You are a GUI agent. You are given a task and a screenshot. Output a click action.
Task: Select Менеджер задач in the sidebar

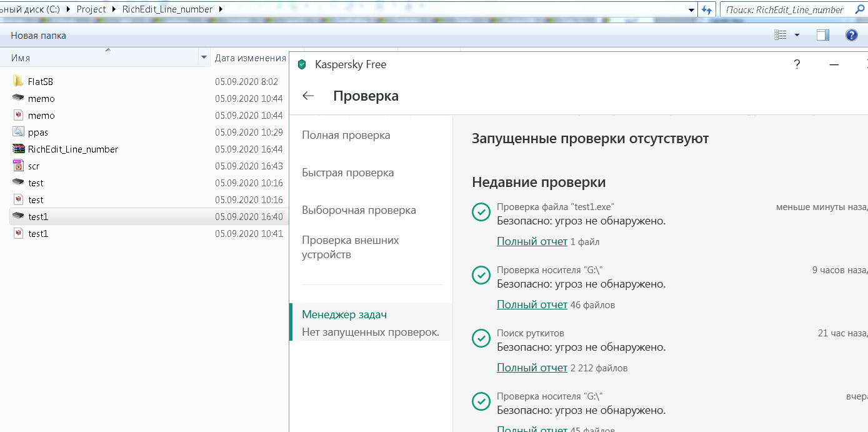coord(372,322)
